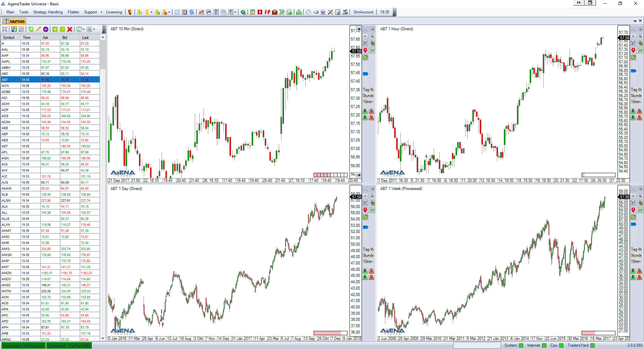Click the red location pin icon in 10 Min chart
This screenshot has height=349, width=644.
365,50
